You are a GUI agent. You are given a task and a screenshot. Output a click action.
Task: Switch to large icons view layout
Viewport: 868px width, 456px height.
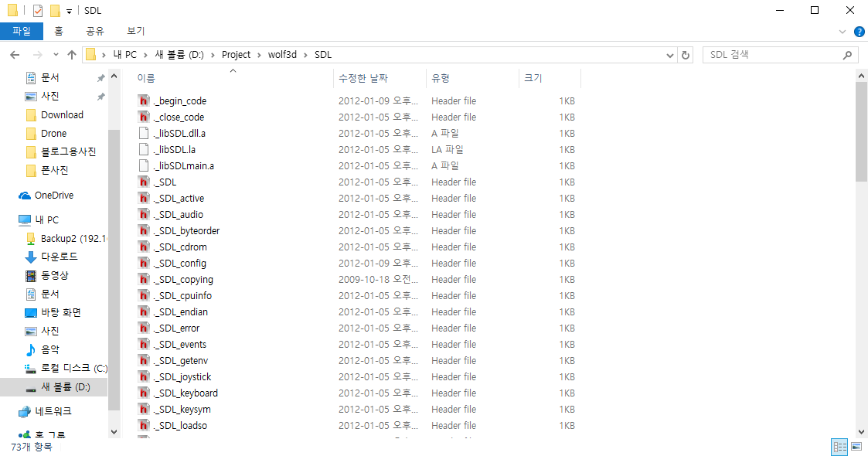(x=856, y=447)
